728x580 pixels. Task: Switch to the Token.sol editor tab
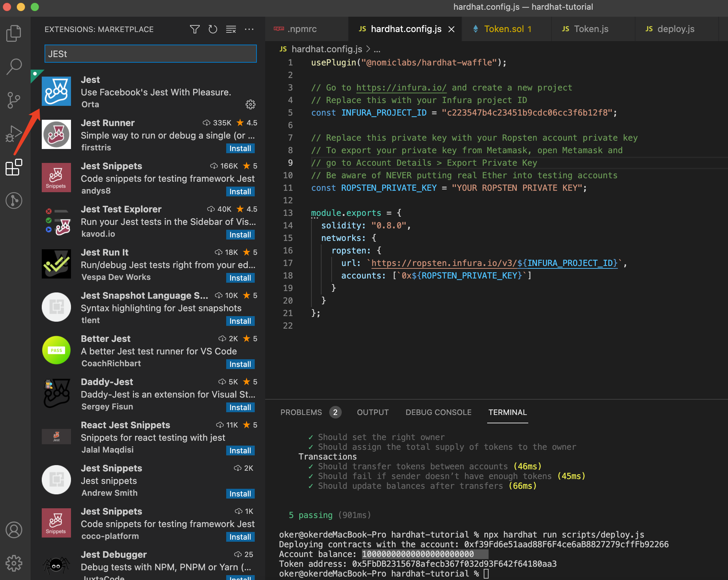[x=504, y=29]
